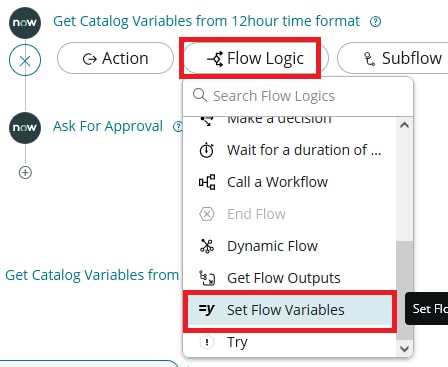
Task: Click the Try exclamation icon
Action: pyautogui.click(x=207, y=342)
